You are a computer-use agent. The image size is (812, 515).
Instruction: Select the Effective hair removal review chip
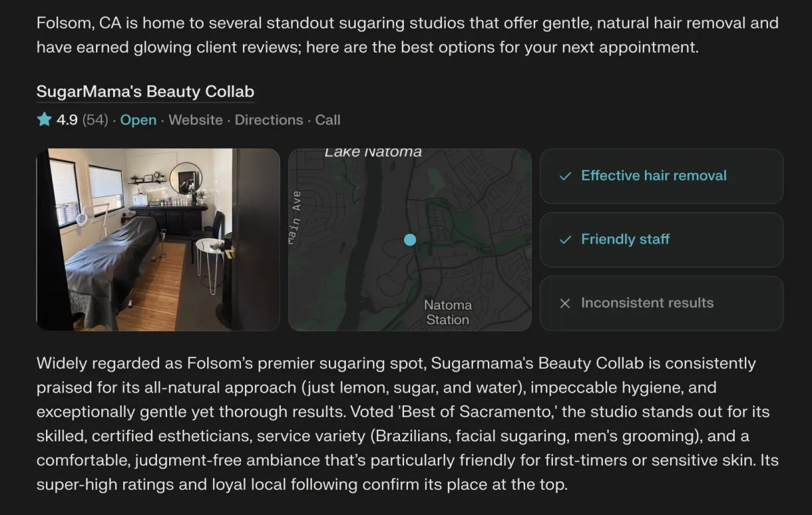click(x=661, y=176)
